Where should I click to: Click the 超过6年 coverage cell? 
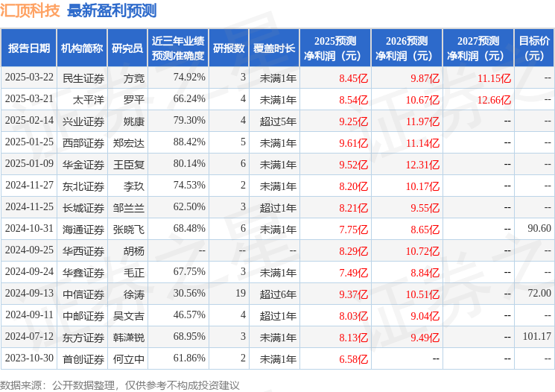tap(278, 294)
